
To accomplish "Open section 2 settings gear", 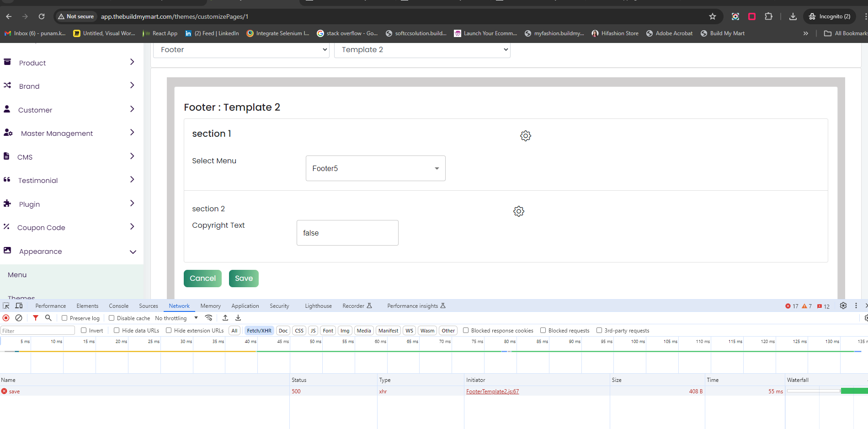I will (519, 211).
